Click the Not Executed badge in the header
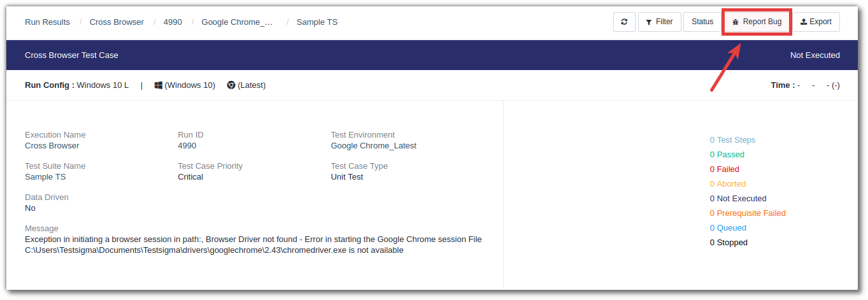 click(x=815, y=55)
